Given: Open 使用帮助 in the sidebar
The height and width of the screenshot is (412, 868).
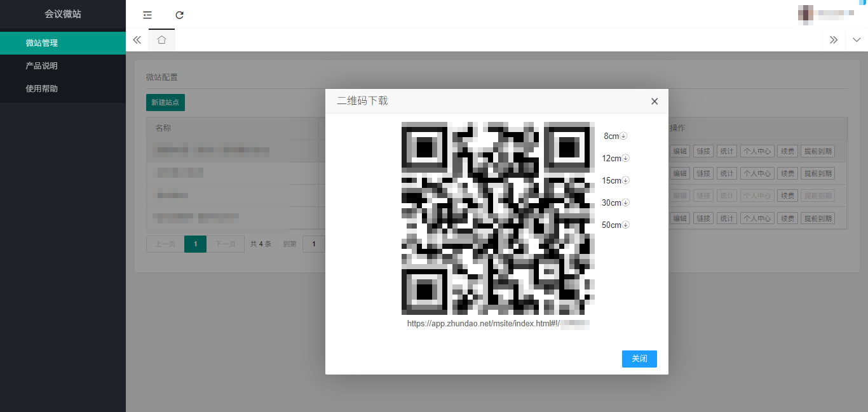Looking at the screenshot, I should coord(42,89).
